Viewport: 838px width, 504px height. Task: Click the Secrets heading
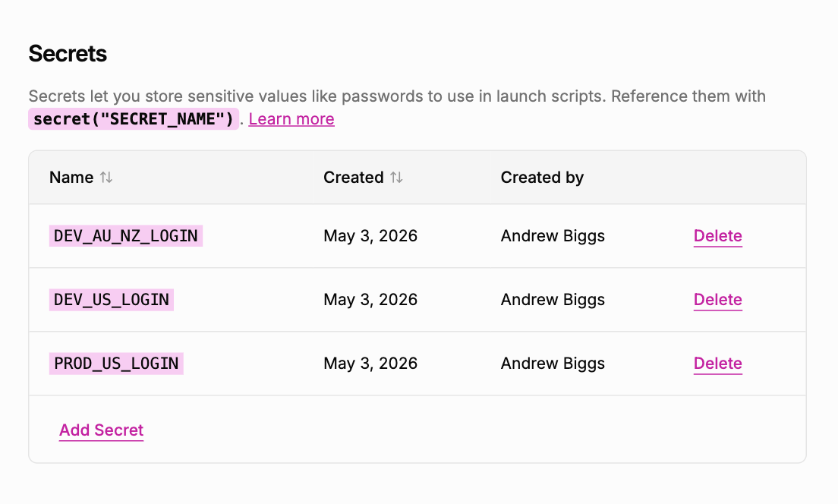[x=68, y=53]
